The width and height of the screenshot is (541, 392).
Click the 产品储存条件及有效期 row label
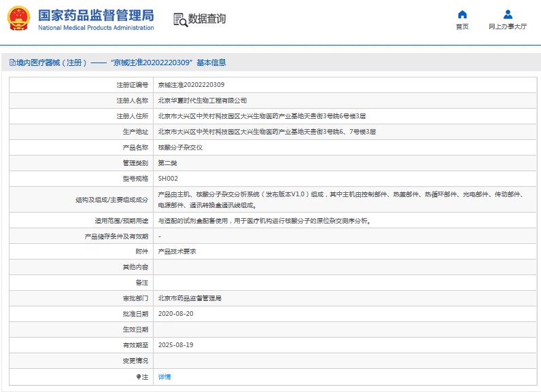tap(116, 236)
